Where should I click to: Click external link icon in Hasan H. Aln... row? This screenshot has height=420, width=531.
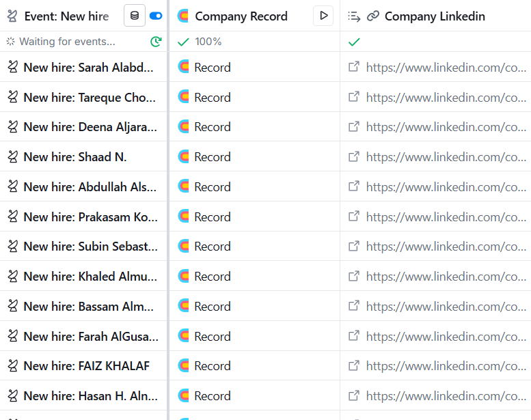click(x=354, y=395)
